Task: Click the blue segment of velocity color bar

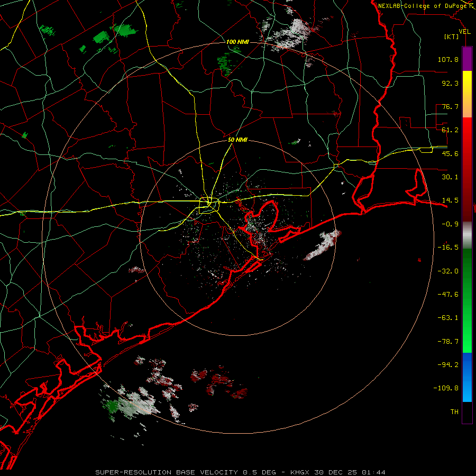Action: tap(467, 377)
